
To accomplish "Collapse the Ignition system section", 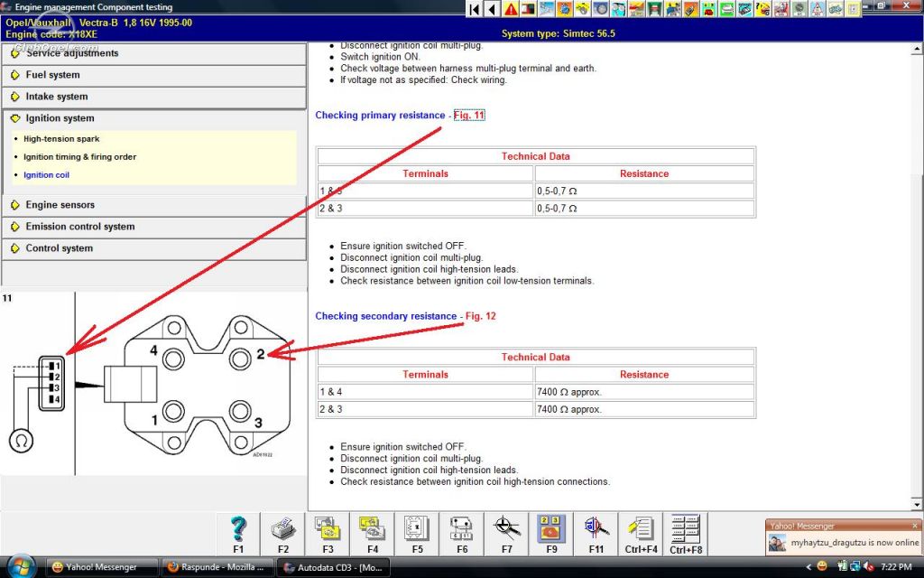I will [153, 118].
